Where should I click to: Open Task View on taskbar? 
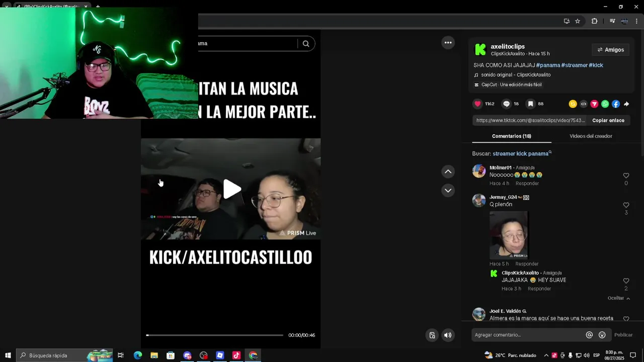[x=121, y=355]
